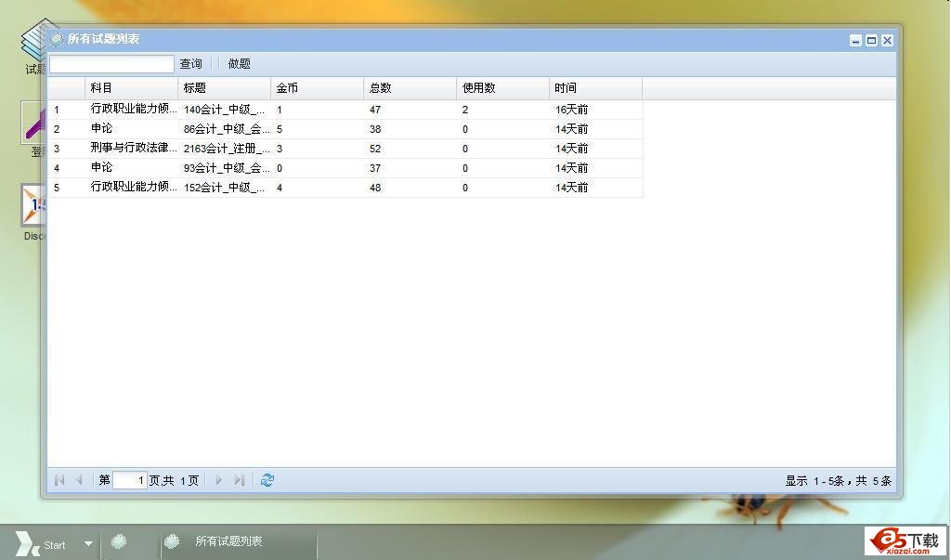Minimize the 所有试题列表 window
The width and height of the screenshot is (951, 560).
(855, 41)
